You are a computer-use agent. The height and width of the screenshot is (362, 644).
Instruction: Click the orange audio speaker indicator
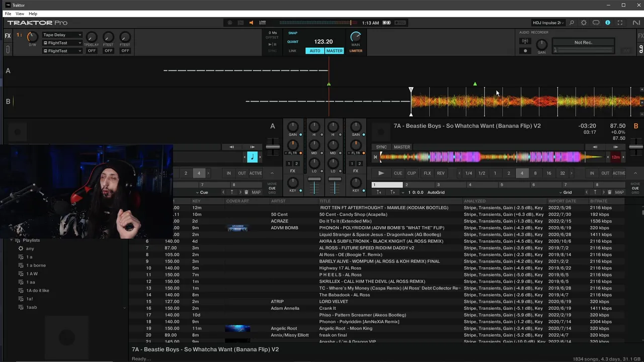point(251,23)
